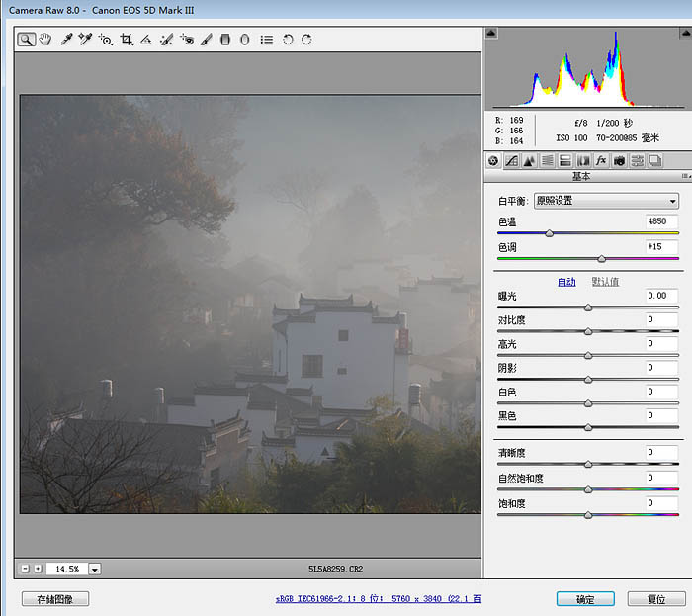The image size is (692, 616).
Task: Pick the White Balance eyedropper tool
Action: [x=66, y=40]
